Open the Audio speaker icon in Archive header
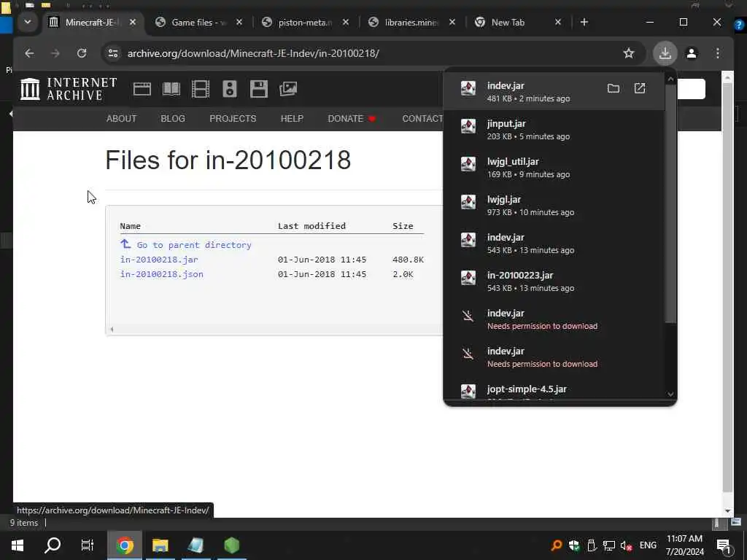 [230, 89]
